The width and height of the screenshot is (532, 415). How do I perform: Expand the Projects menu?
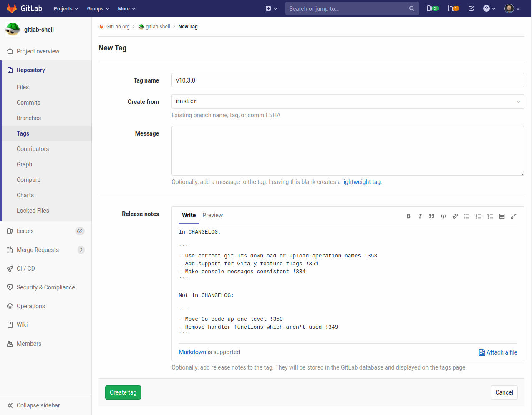click(66, 9)
